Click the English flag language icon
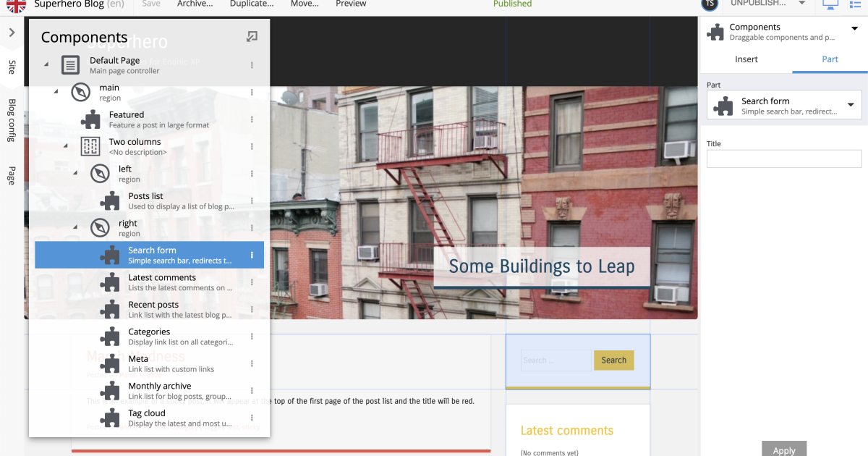 (x=14, y=6)
